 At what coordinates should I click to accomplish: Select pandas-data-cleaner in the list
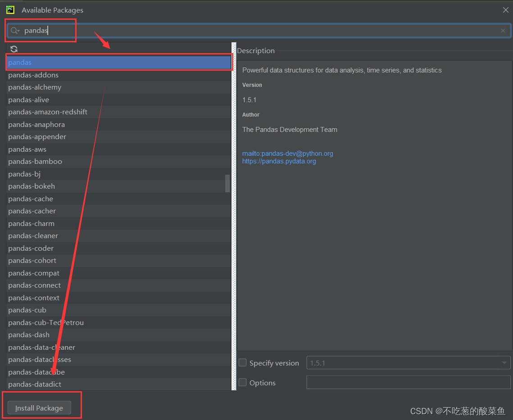pyautogui.click(x=118, y=348)
